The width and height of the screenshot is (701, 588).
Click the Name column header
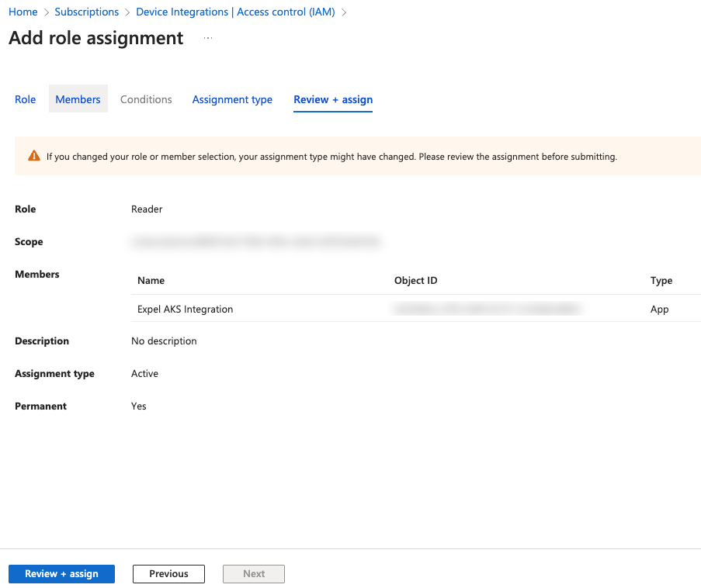151,280
